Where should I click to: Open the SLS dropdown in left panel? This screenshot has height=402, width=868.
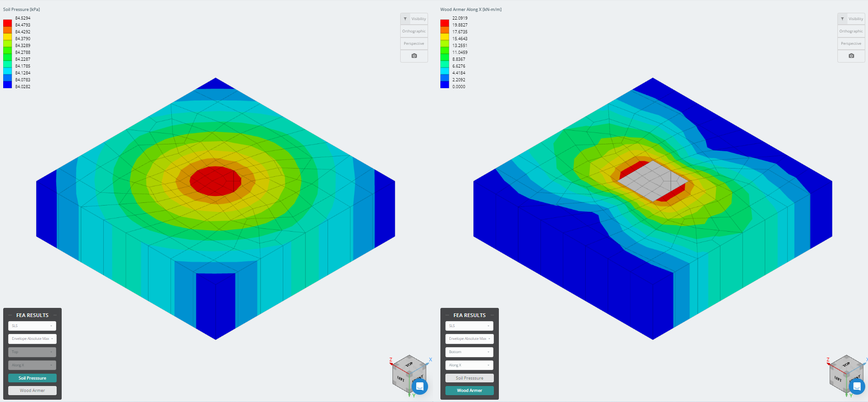pyautogui.click(x=32, y=326)
